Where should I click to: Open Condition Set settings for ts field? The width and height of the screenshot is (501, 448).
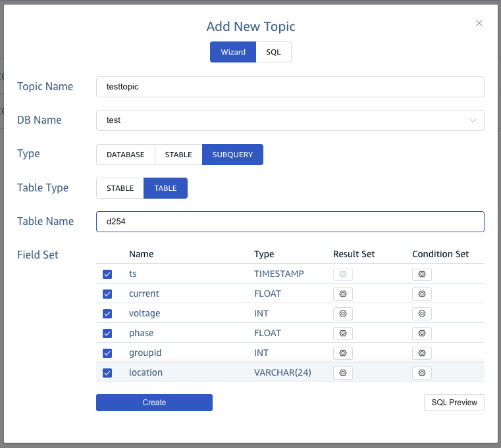point(422,274)
